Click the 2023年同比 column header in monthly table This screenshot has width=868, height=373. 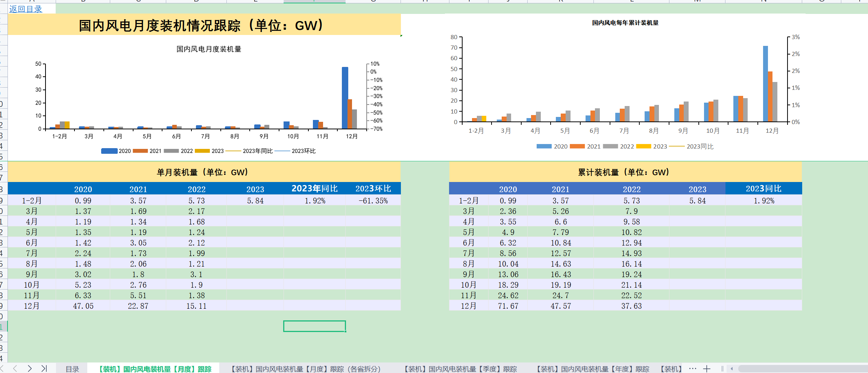(x=314, y=188)
